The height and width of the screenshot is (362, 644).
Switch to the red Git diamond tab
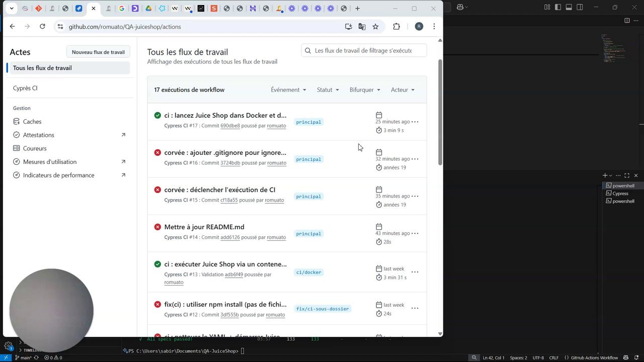pos(38,9)
